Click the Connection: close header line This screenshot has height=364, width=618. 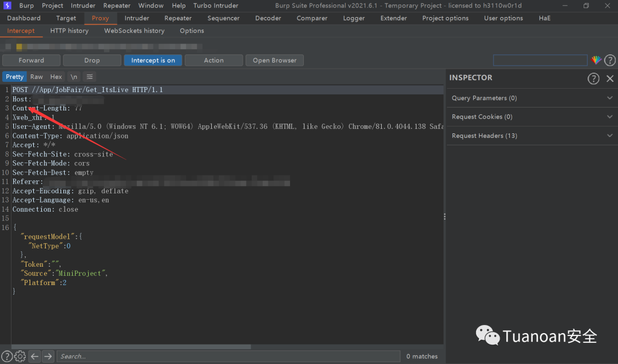pos(45,209)
